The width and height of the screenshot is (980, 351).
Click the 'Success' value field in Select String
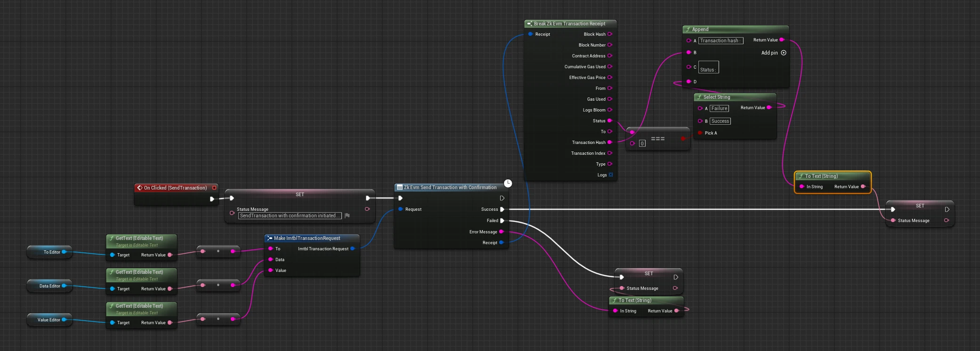720,121
